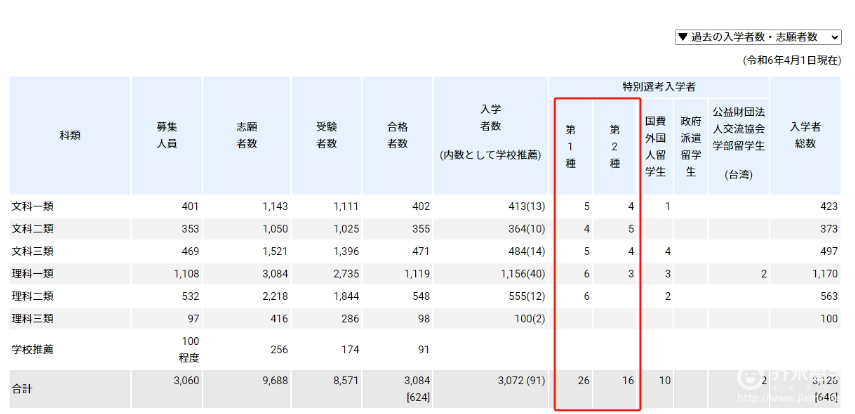
Task: Click the 理科三類 row label
Action: click(32, 318)
